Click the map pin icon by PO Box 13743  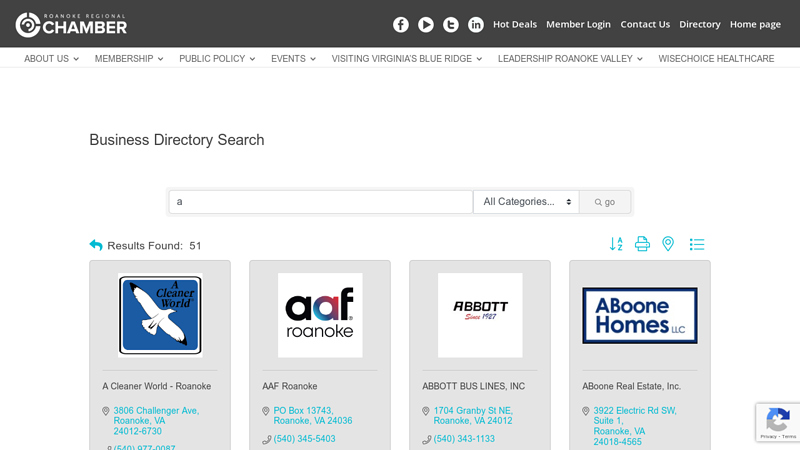[x=266, y=411]
